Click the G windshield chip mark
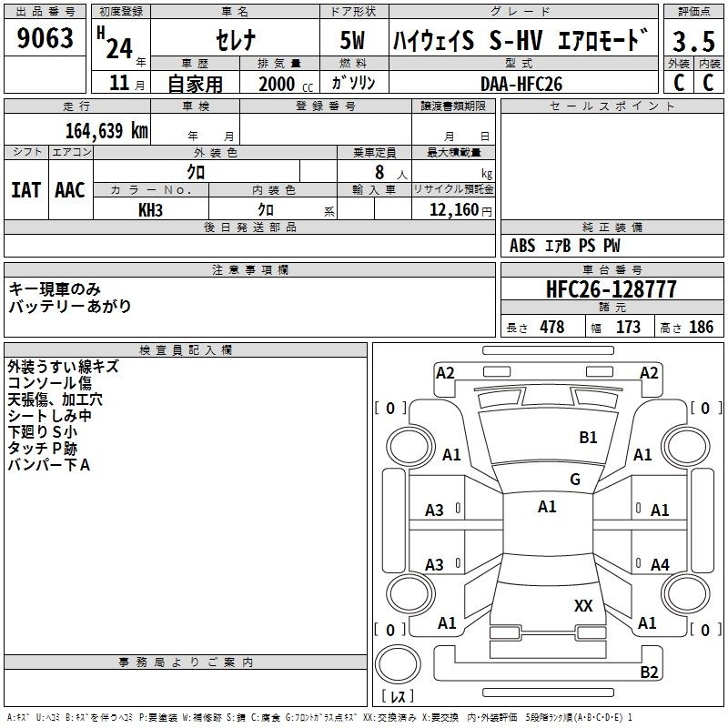728x728 pixels. pos(575,480)
